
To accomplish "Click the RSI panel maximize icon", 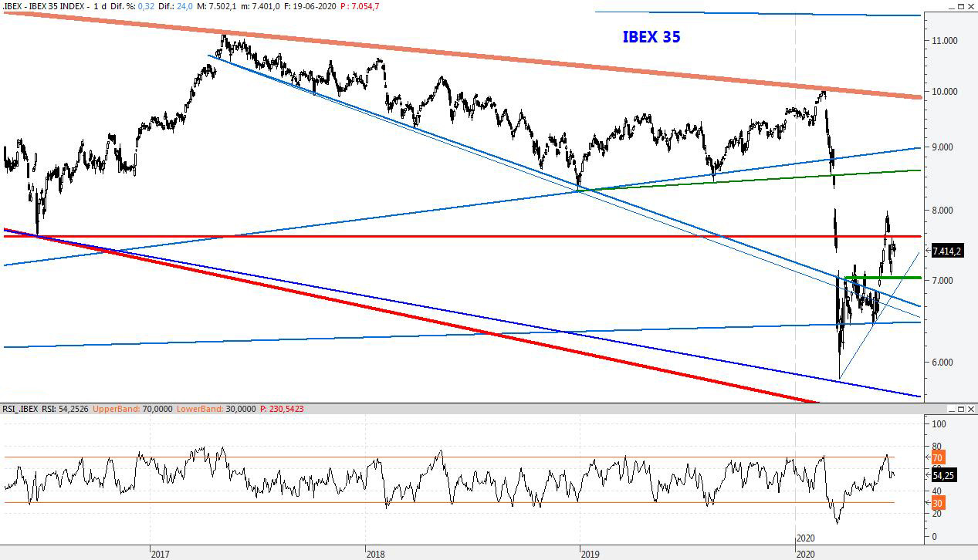I will tap(961, 410).
